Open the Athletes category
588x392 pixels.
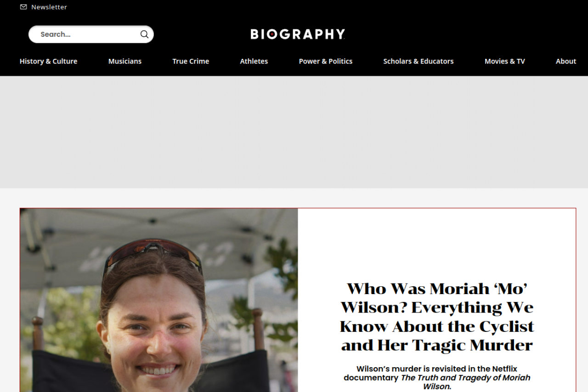[x=254, y=61]
